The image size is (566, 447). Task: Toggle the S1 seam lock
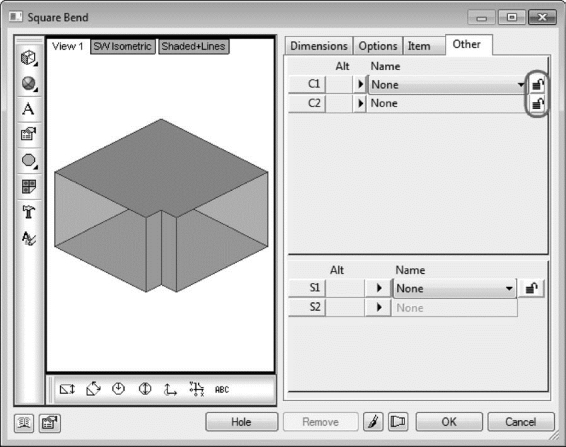(531, 288)
